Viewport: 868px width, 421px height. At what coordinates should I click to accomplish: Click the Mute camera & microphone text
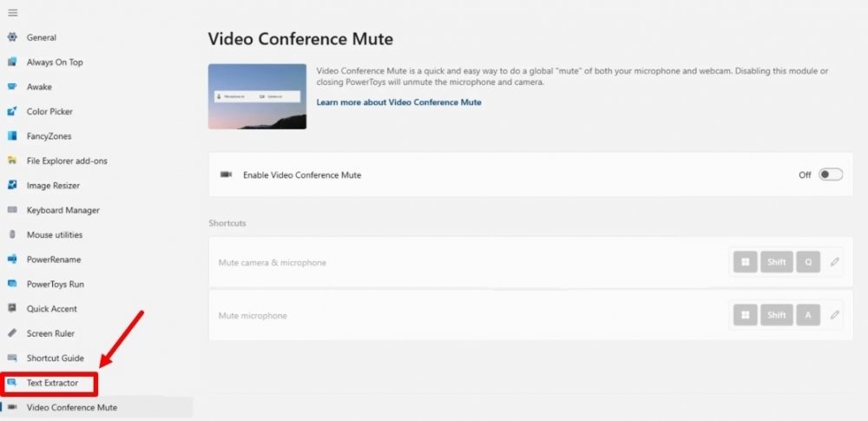(273, 262)
